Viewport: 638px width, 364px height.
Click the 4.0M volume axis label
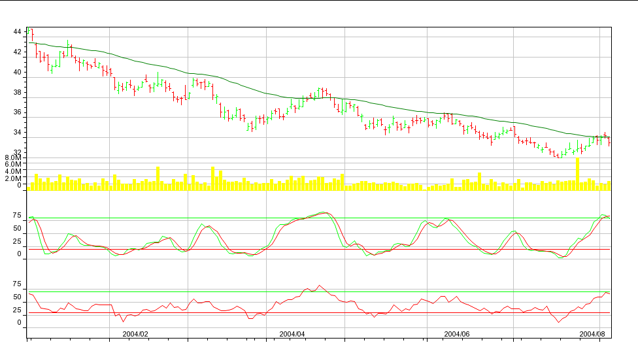coord(13,171)
